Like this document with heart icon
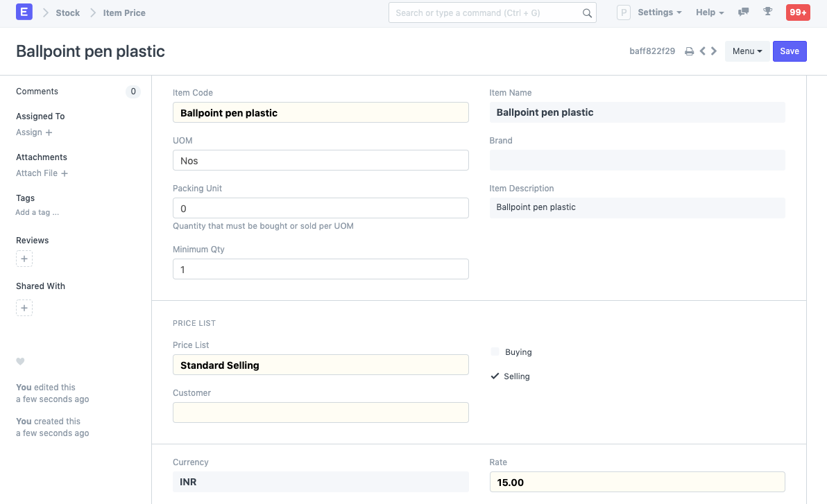 click(20, 361)
